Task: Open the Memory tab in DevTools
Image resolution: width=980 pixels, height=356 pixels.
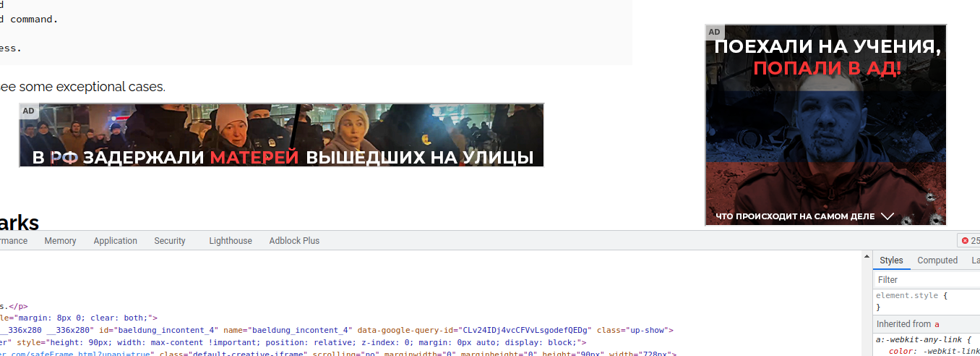Action: pyautogui.click(x=60, y=241)
